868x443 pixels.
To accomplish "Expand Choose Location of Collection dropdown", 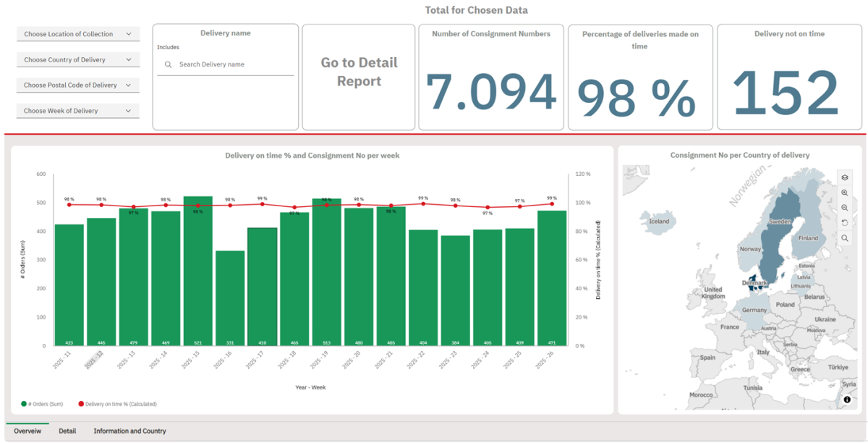I will [78, 34].
